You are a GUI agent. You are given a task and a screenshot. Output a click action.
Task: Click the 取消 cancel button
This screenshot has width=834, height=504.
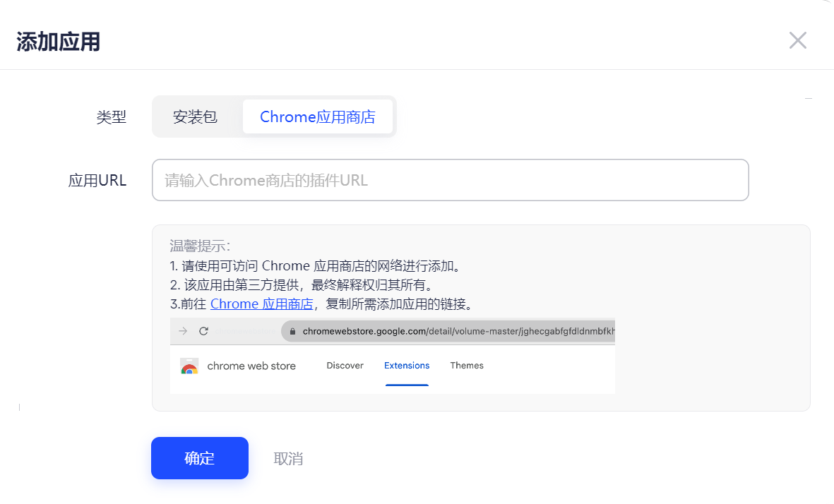coord(288,459)
